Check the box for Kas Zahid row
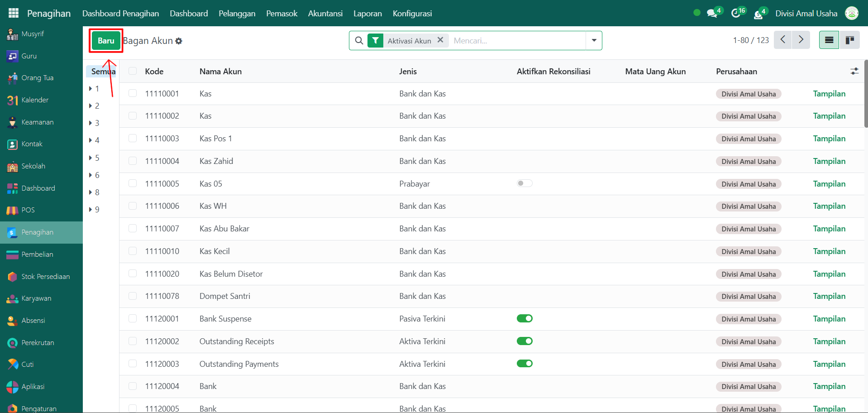 tap(133, 161)
